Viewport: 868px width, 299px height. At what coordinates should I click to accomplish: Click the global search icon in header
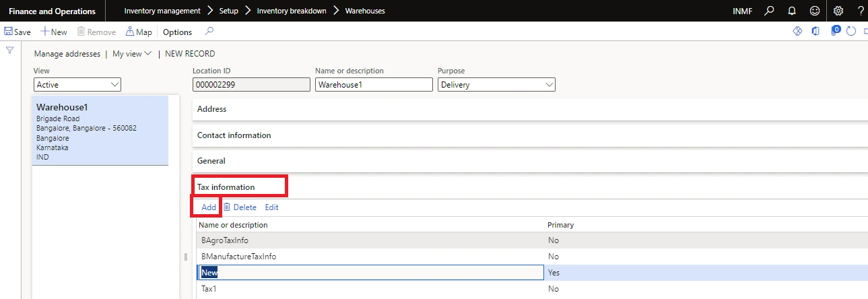click(x=770, y=11)
